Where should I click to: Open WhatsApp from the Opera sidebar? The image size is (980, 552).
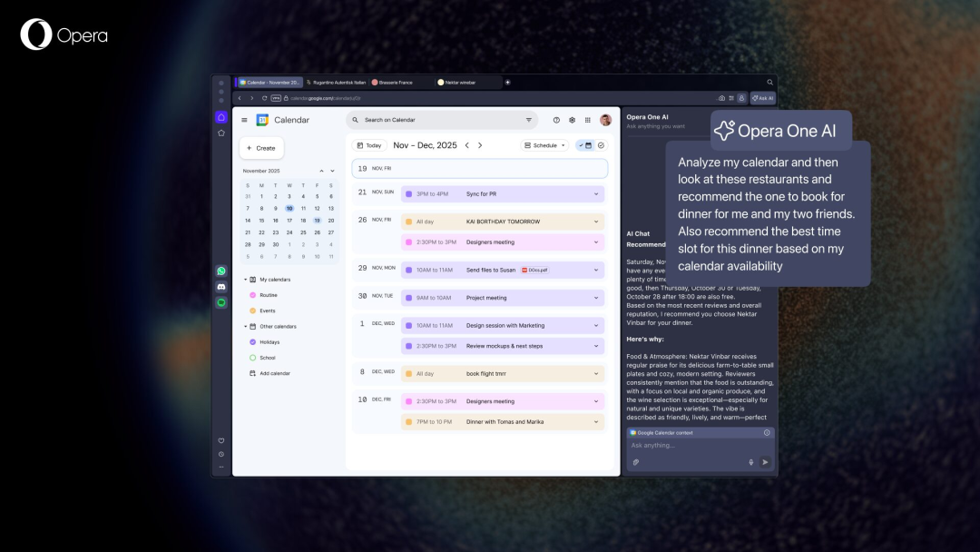(x=220, y=271)
